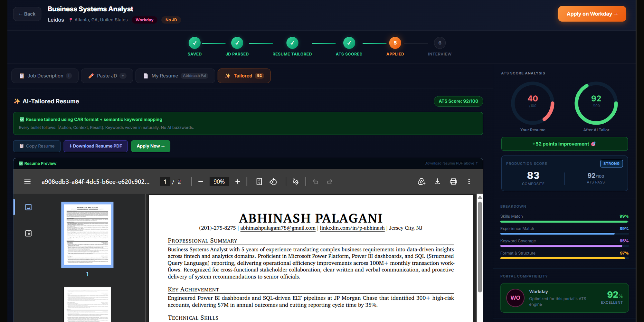Print the resume PDF
Screen dimensions: 644x322
coord(453,182)
